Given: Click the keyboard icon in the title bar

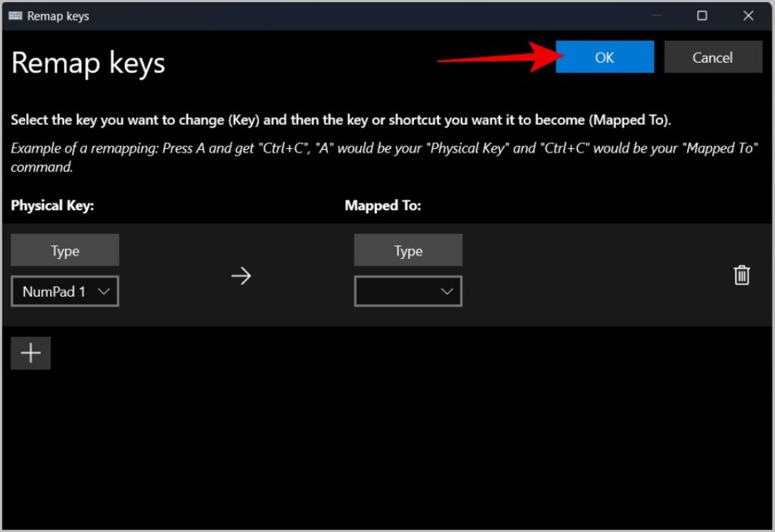Looking at the screenshot, I should pyautogui.click(x=15, y=16).
